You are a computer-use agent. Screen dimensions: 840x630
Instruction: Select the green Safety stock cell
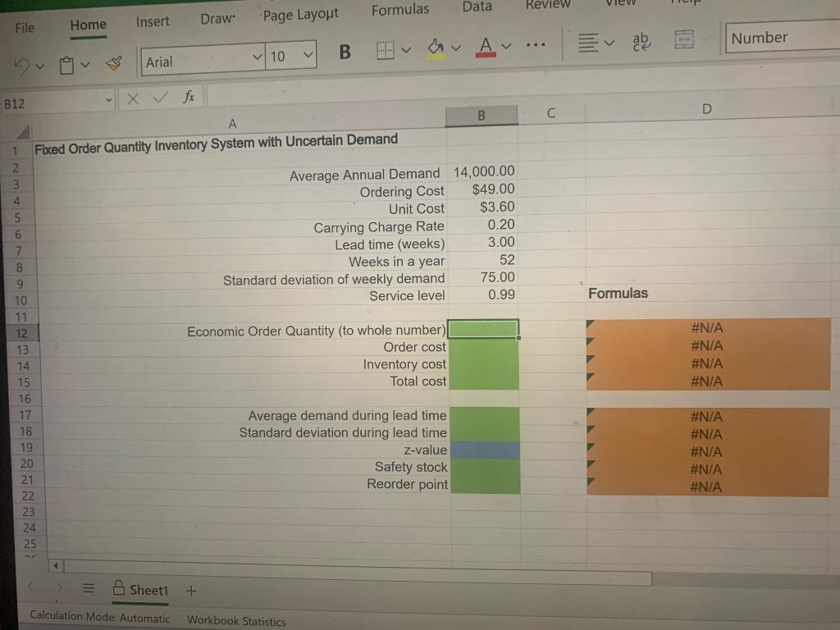tap(484, 467)
